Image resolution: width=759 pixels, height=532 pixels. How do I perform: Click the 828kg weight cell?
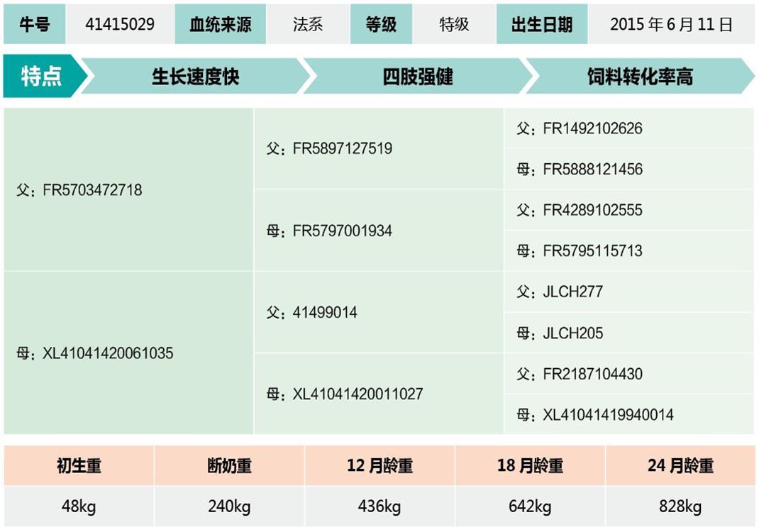(680, 506)
